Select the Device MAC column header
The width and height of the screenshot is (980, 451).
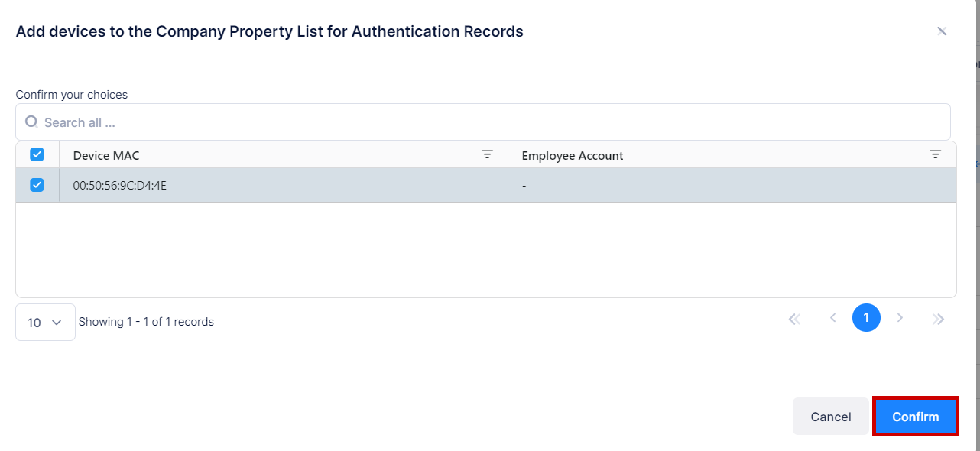[x=105, y=154]
